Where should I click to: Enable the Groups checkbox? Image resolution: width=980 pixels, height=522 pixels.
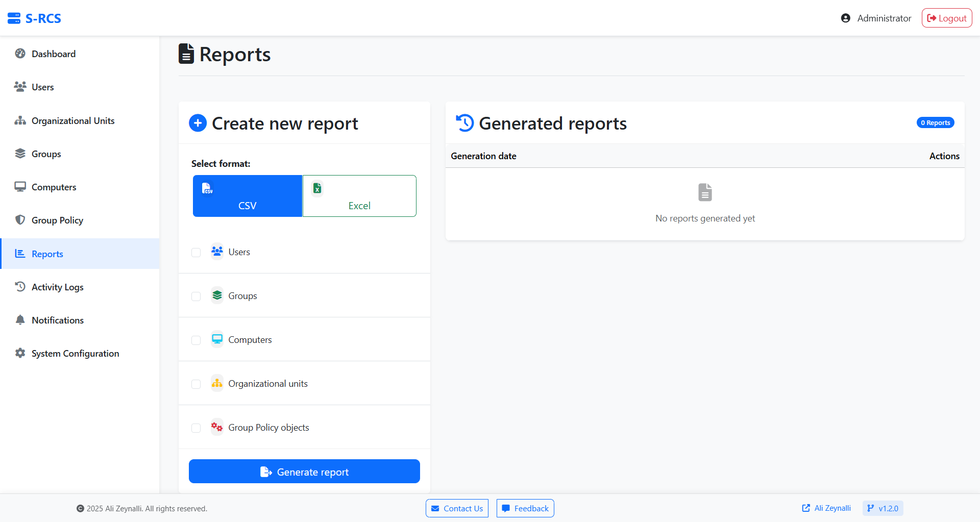click(x=196, y=296)
